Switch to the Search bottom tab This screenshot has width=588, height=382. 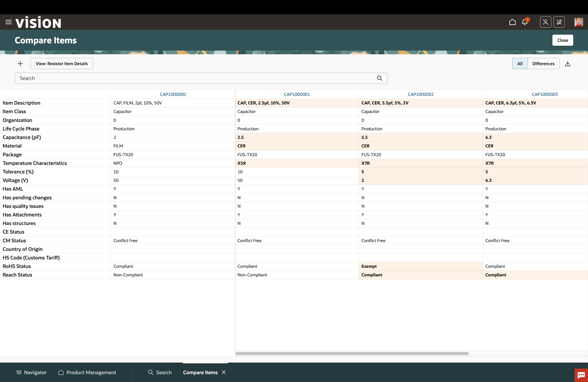(160, 372)
